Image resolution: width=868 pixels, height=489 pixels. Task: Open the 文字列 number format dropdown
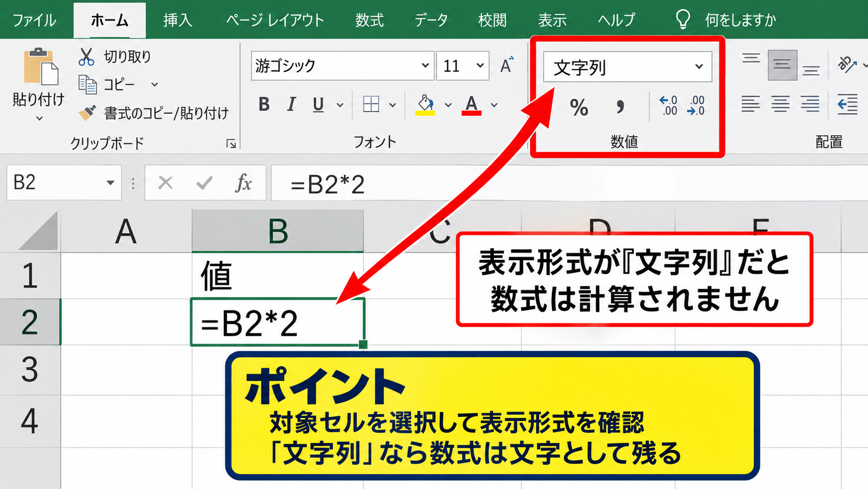coord(699,67)
